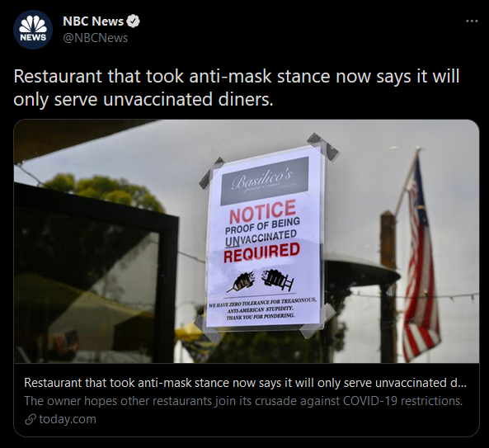Click the Basilico's notice sign in photo

click(265, 238)
